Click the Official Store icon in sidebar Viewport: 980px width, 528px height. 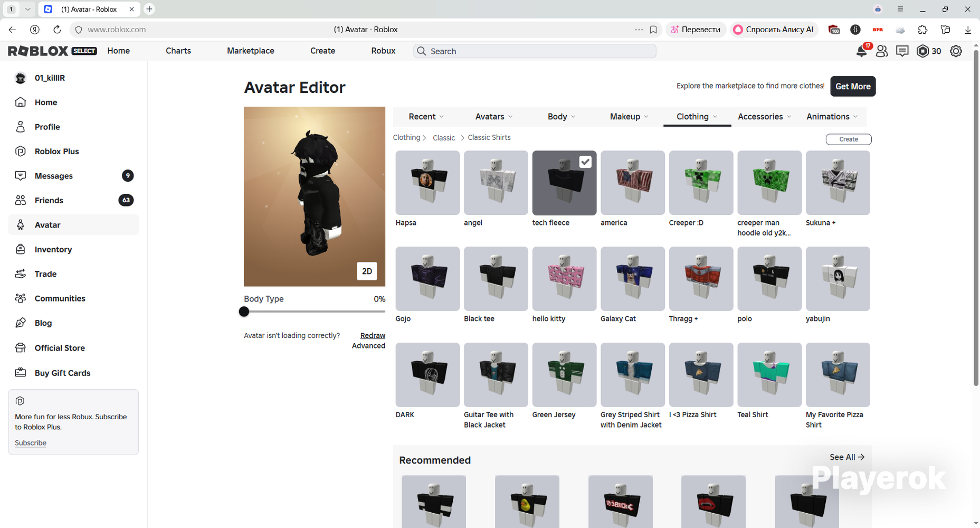point(21,348)
